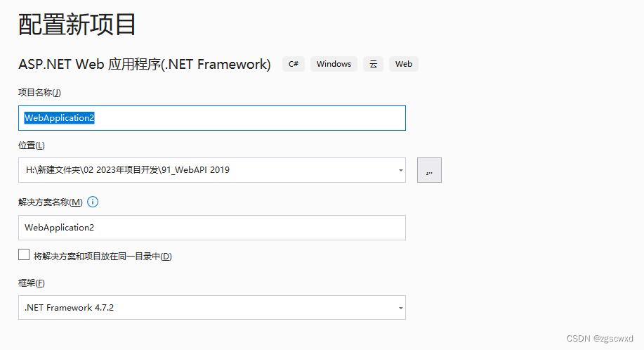The height and width of the screenshot is (350, 644).
Task: Click the Windows tag badge
Action: pos(334,64)
